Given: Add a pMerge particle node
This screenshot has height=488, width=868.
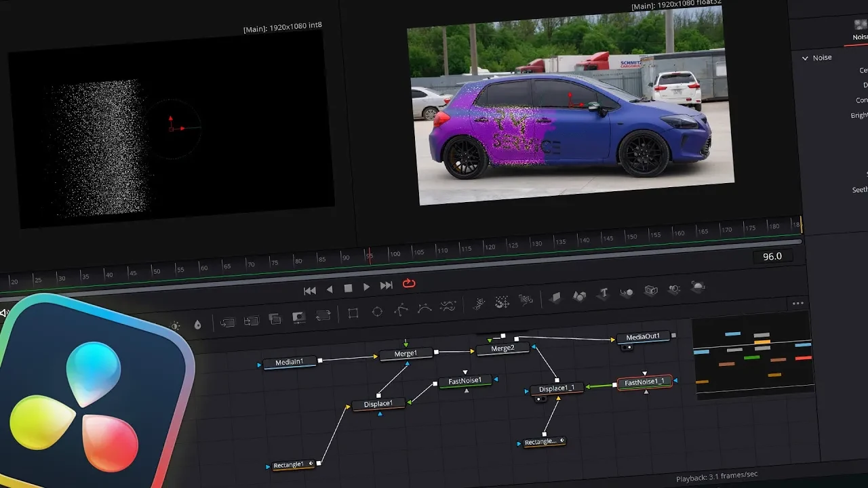Looking at the screenshot, I should tap(502, 302).
